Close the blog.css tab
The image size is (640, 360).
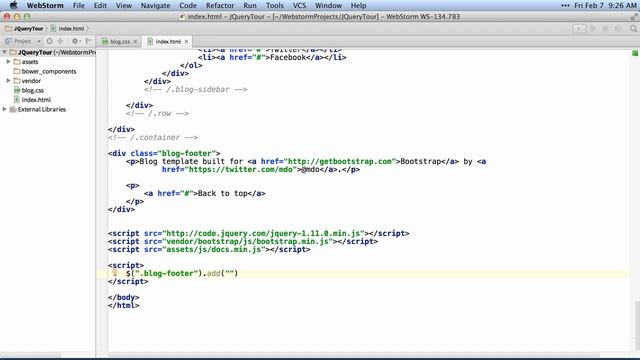pos(136,42)
